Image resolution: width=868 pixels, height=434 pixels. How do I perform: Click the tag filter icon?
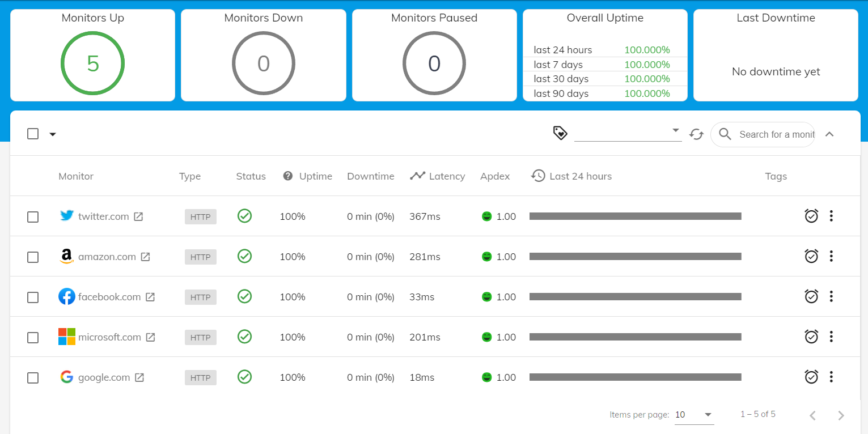pos(560,133)
